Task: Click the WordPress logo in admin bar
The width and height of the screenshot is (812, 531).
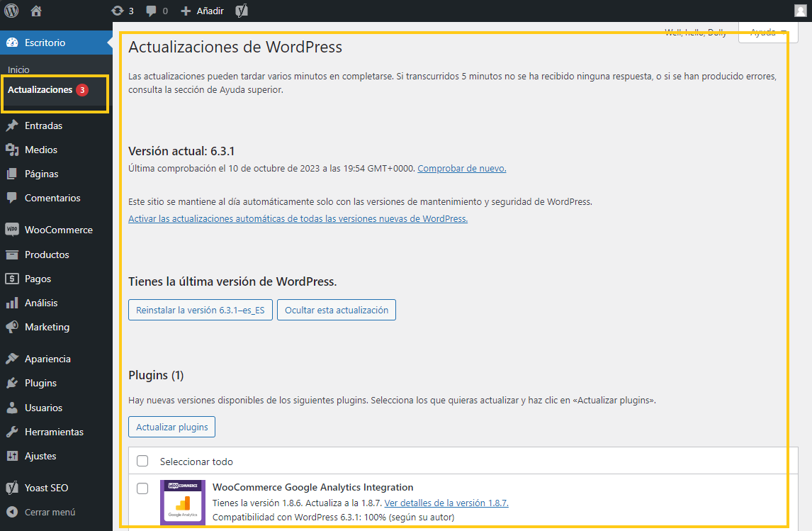Action: 11,11
